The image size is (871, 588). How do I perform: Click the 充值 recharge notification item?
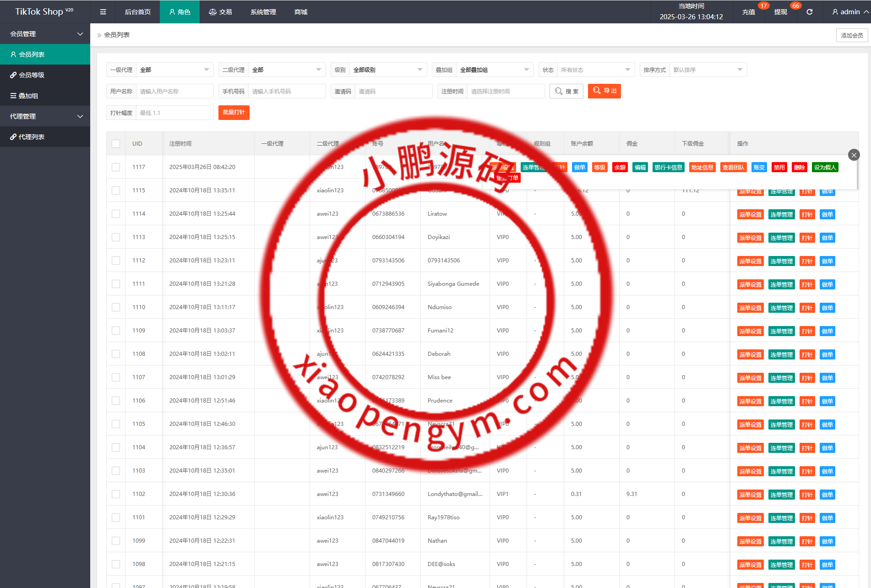(x=749, y=12)
